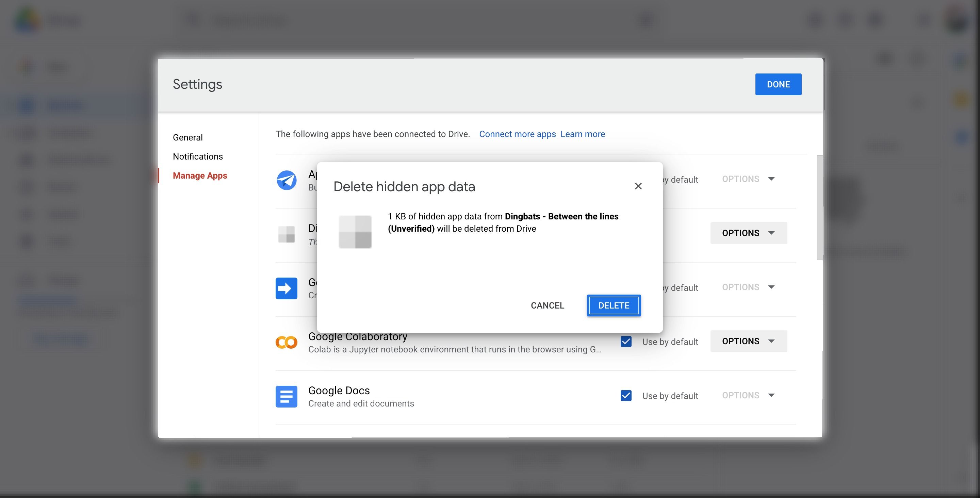Click the Google Colaboratory CO icon

286,343
